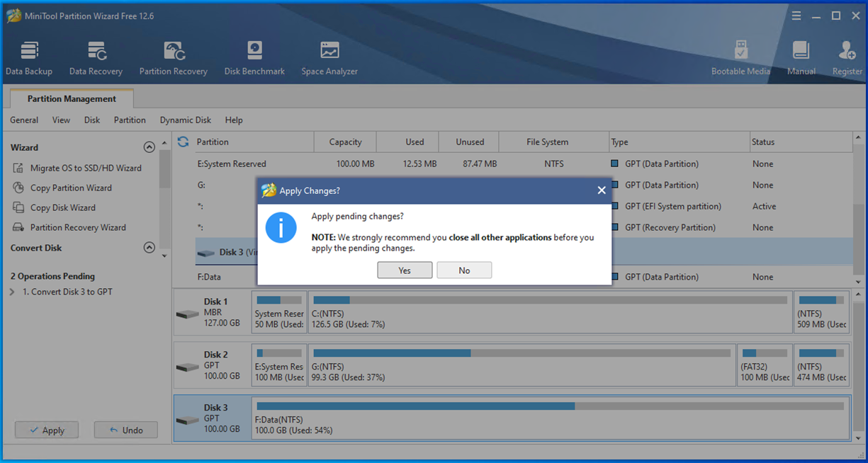Start the Disk Benchmark tool

(254, 58)
